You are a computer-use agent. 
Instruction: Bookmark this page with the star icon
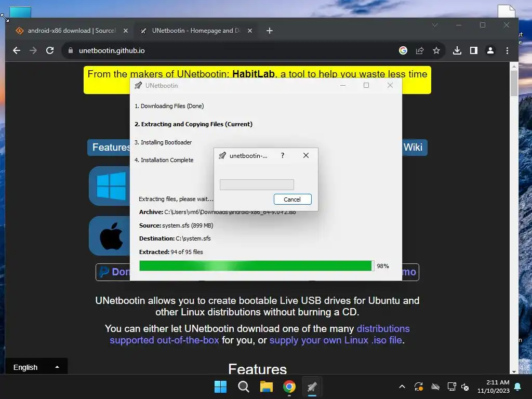(x=436, y=50)
